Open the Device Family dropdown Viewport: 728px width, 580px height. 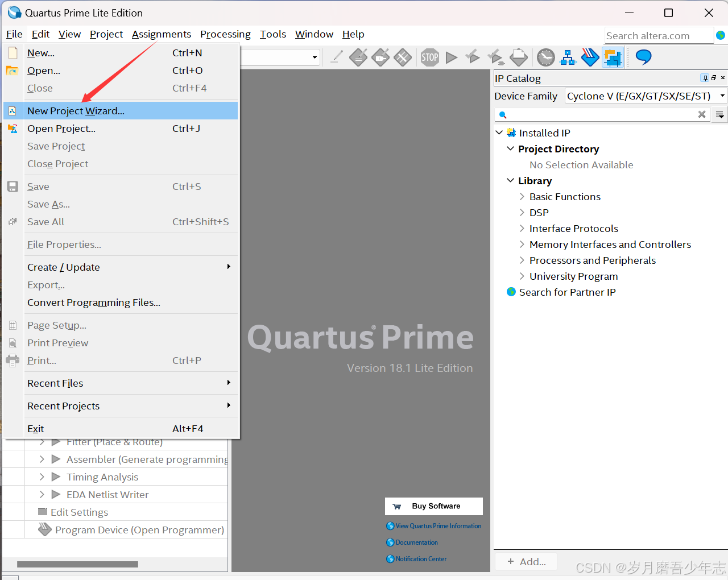(x=646, y=96)
